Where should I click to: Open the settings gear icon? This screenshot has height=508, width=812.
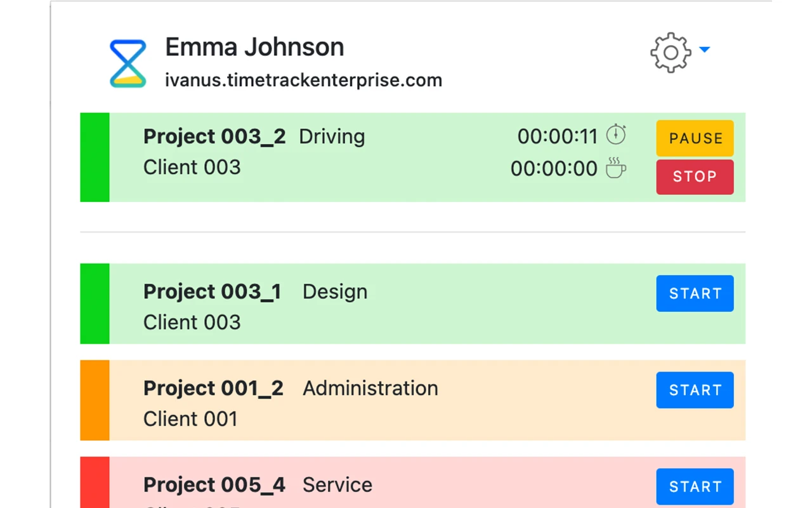671,53
